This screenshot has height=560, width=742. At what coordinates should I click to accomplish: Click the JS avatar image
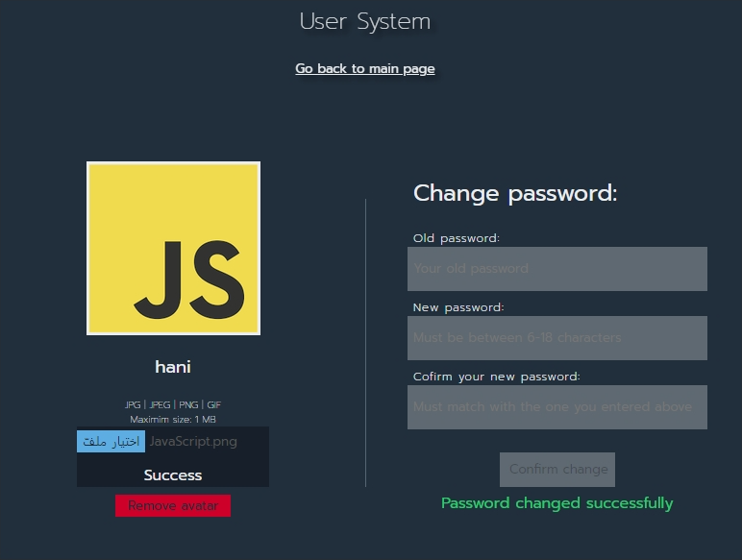[173, 249]
